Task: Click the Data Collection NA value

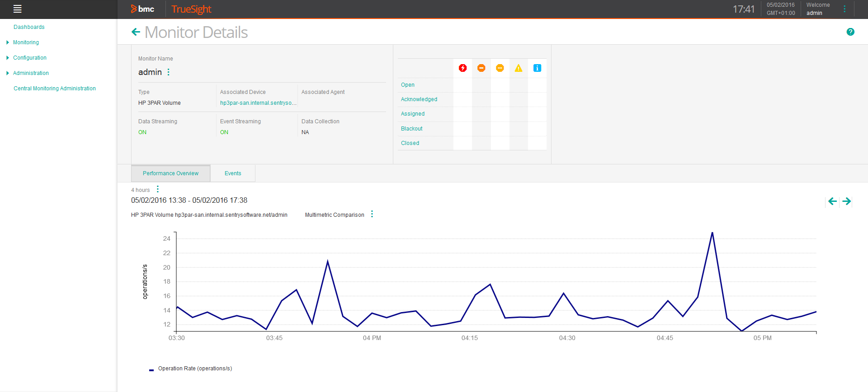Action: (x=305, y=132)
